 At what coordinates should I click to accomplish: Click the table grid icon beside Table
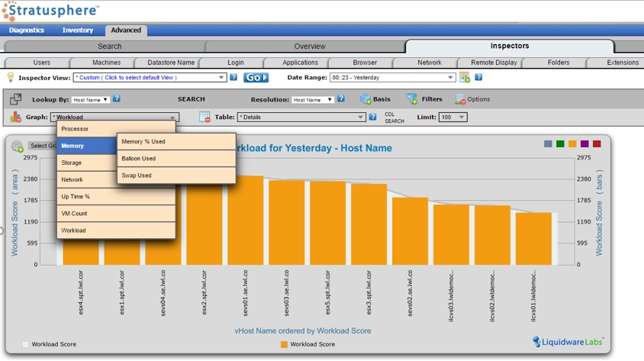click(204, 117)
